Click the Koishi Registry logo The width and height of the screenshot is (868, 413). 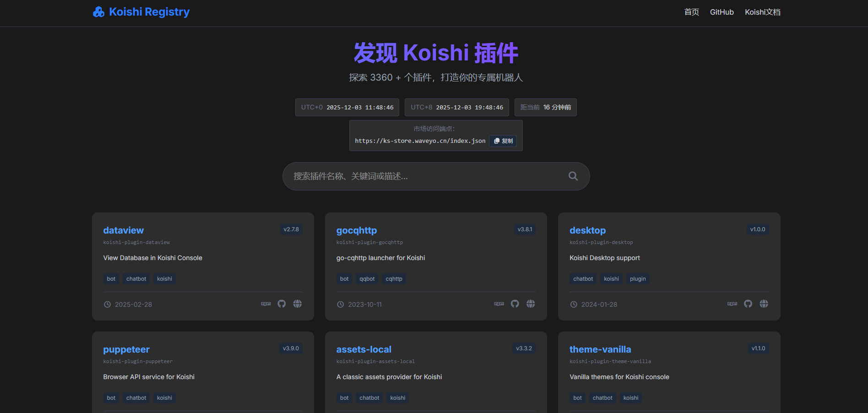(x=141, y=12)
